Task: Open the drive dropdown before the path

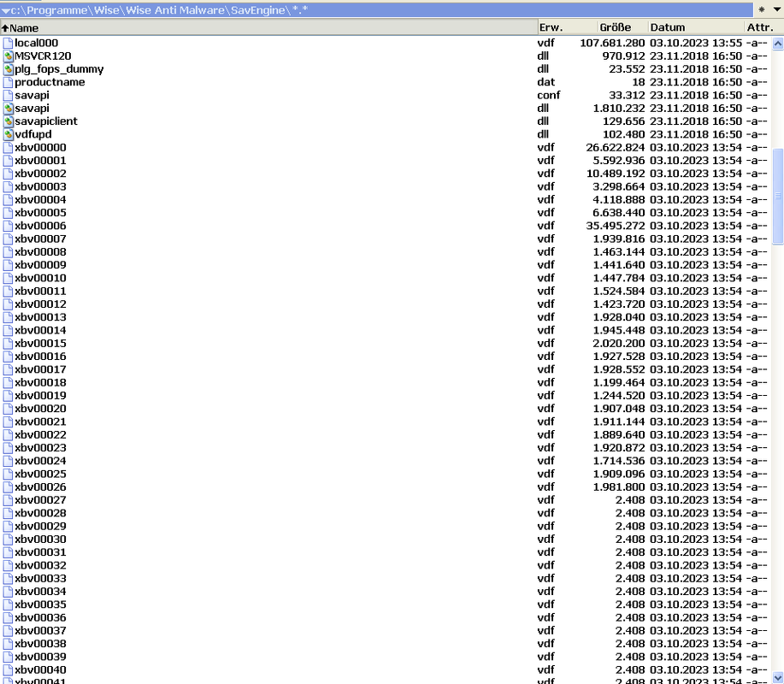Action: coord(5,10)
